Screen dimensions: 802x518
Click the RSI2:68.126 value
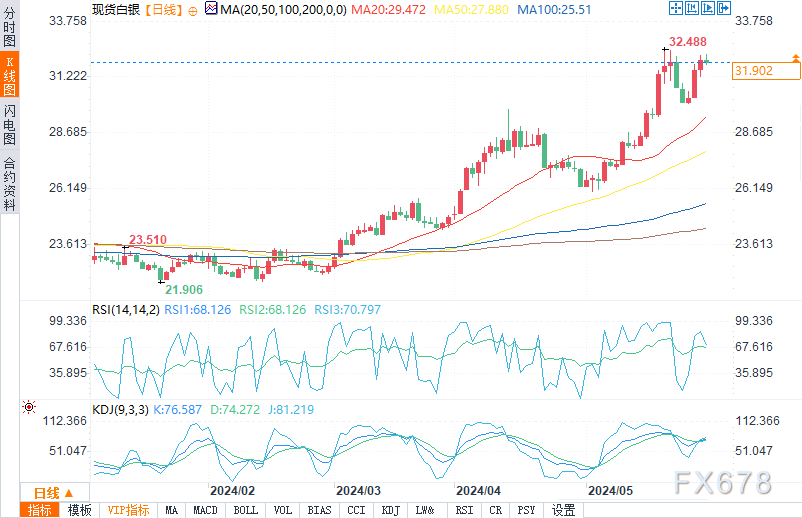pos(273,310)
